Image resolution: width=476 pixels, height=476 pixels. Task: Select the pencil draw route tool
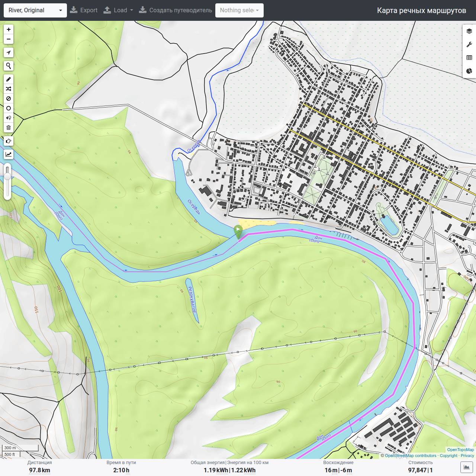point(9,79)
